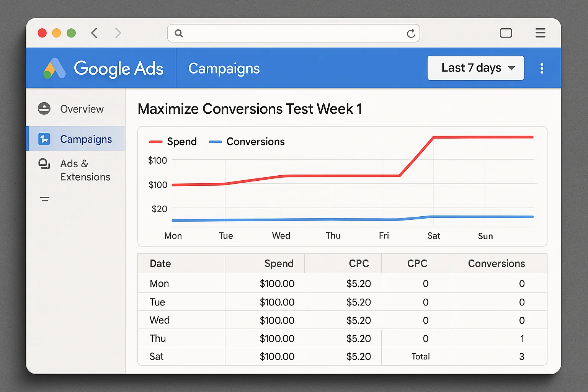Open Ads & Extensions via its icon
588x392 pixels.
pyautogui.click(x=44, y=164)
